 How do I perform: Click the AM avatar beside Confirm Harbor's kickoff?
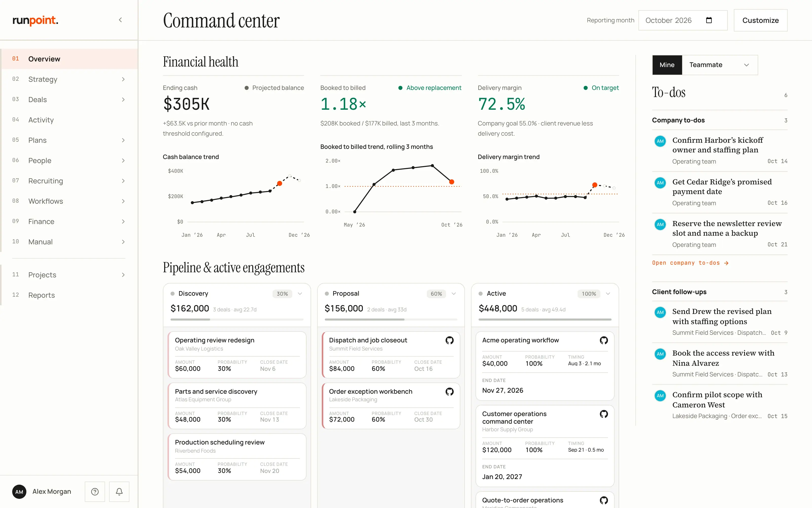660,141
